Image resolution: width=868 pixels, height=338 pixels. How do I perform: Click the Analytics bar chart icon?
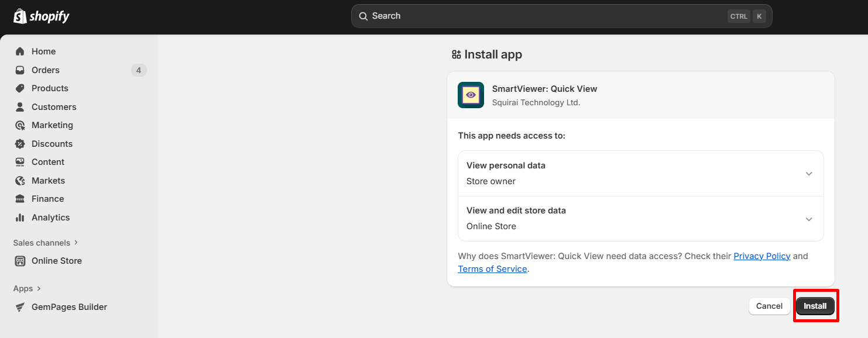(x=20, y=218)
